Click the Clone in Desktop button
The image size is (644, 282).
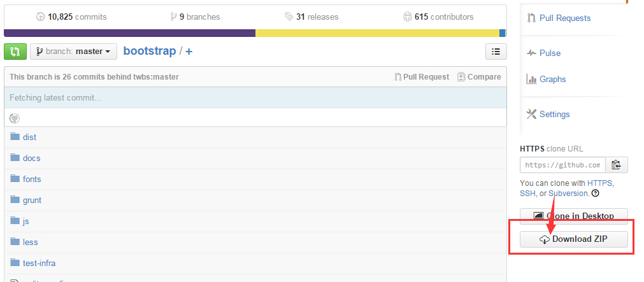pos(574,216)
